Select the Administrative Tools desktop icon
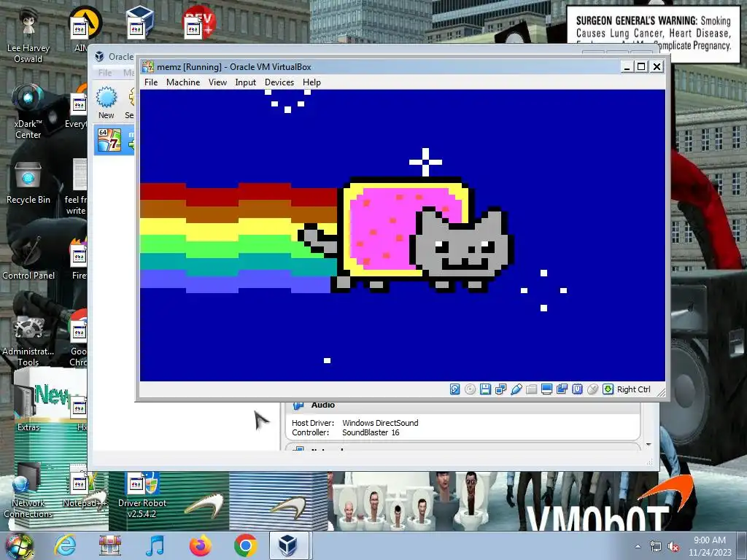Viewport: 747px width, 560px height. (x=28, y=341)
